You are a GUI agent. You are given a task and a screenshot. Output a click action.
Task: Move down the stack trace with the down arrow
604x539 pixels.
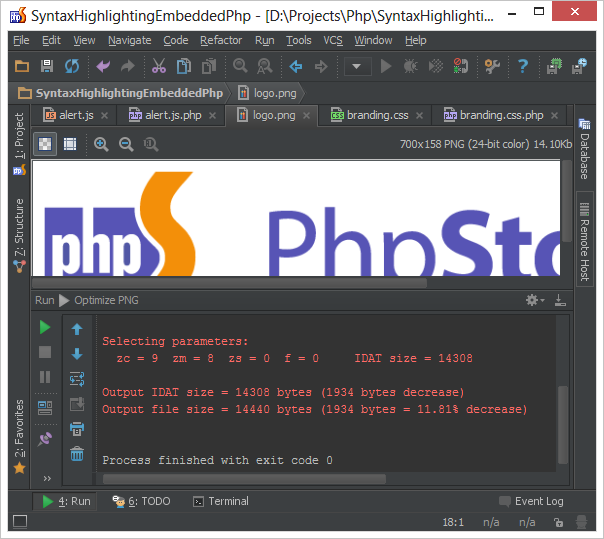click(x=77, y=354)
